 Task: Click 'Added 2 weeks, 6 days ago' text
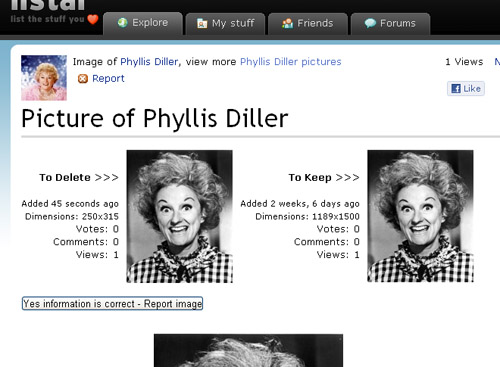tap(300, 204)
